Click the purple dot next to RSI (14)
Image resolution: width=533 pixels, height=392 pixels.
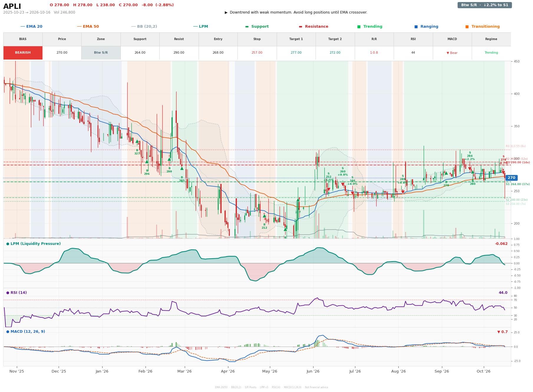[x=8, y=293]
